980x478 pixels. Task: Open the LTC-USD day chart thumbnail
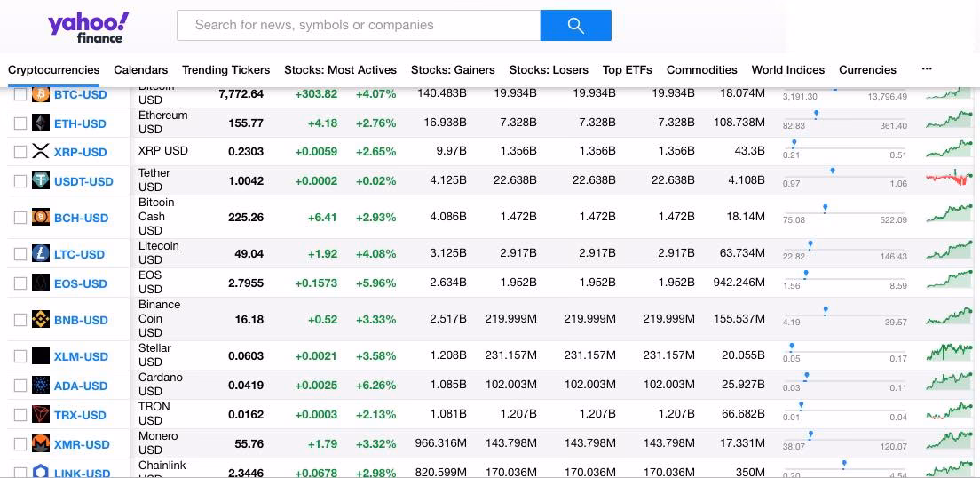(x=949, y=251)
